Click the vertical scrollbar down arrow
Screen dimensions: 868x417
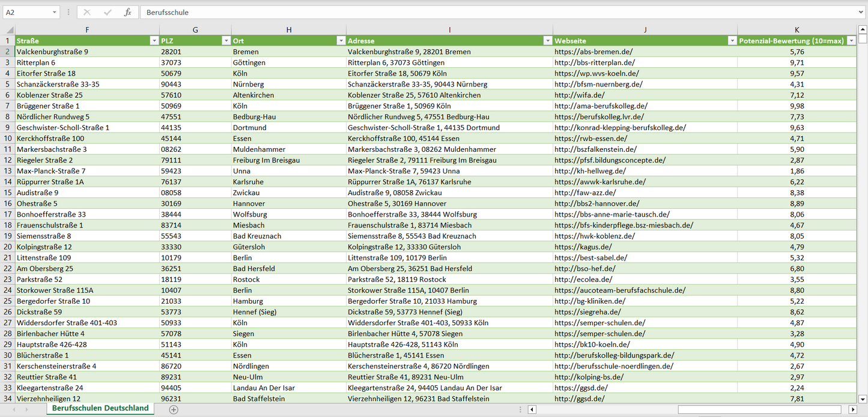pos(863,398)
